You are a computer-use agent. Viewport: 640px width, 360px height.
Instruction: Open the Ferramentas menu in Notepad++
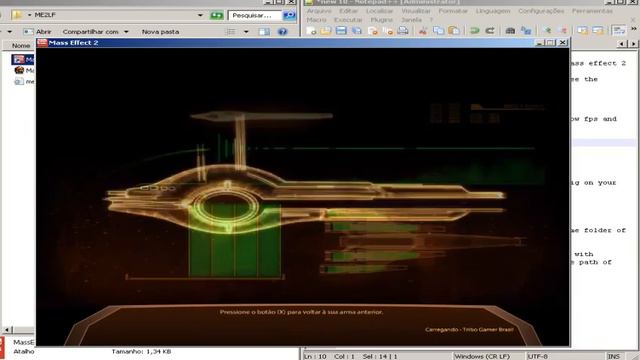(x=592, y=11)
